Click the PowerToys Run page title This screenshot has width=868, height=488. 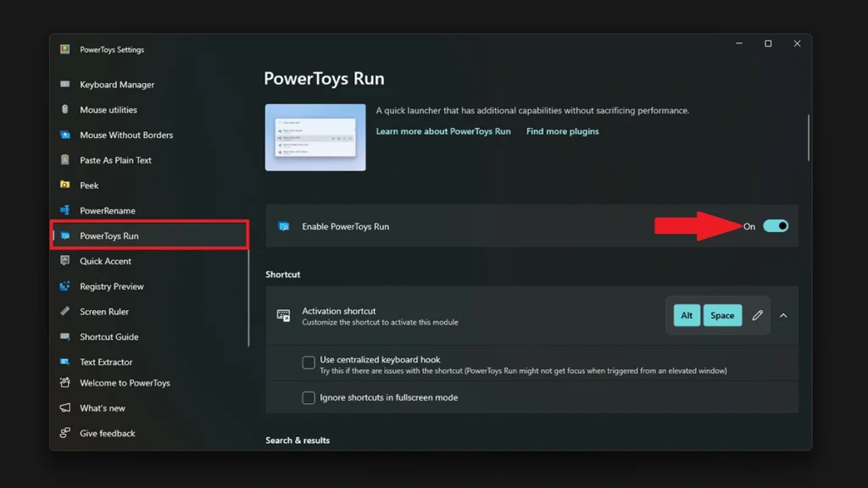click(x=324, y=79)
